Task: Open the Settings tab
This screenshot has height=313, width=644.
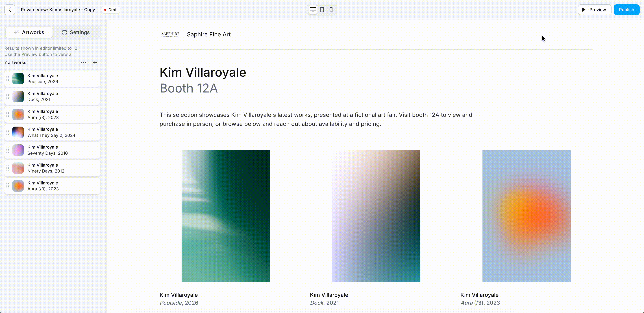Action: [x=76, y=32]
